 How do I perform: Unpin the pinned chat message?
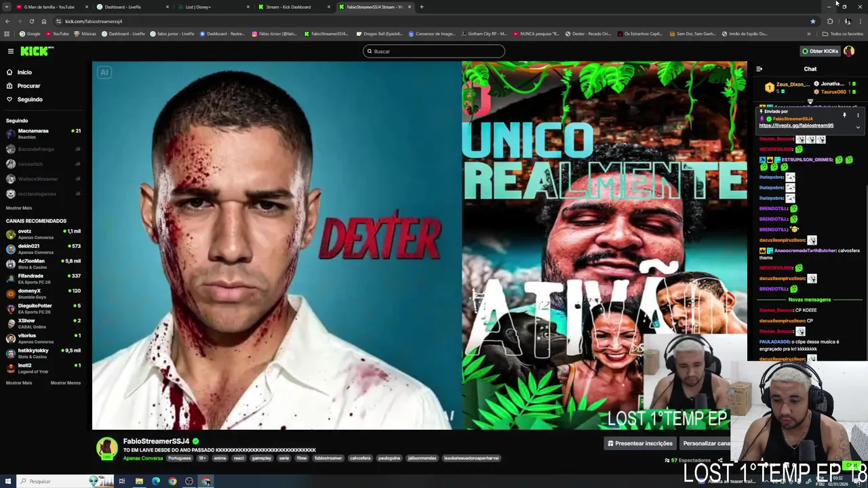[x=844, y=115]
